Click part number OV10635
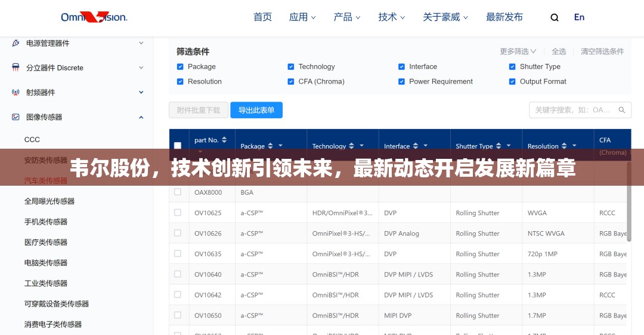 208,254
